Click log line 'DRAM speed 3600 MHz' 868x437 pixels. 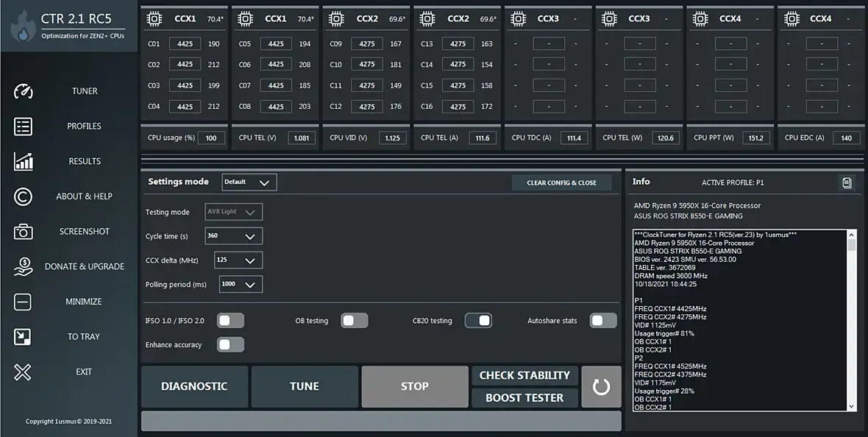pyautogui.click(x=671, y=276)
